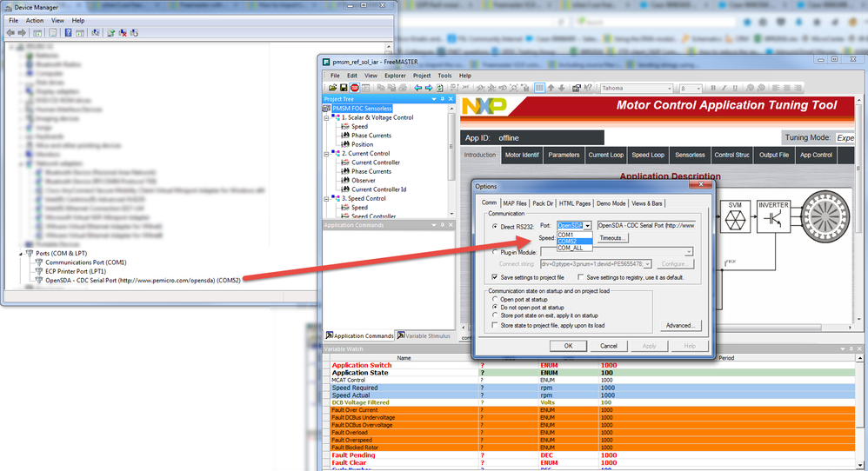The image size is (868, 471).
Task: Click the PMSM FOC Sensorless root project icon
Action: click(x=327, y=109)
